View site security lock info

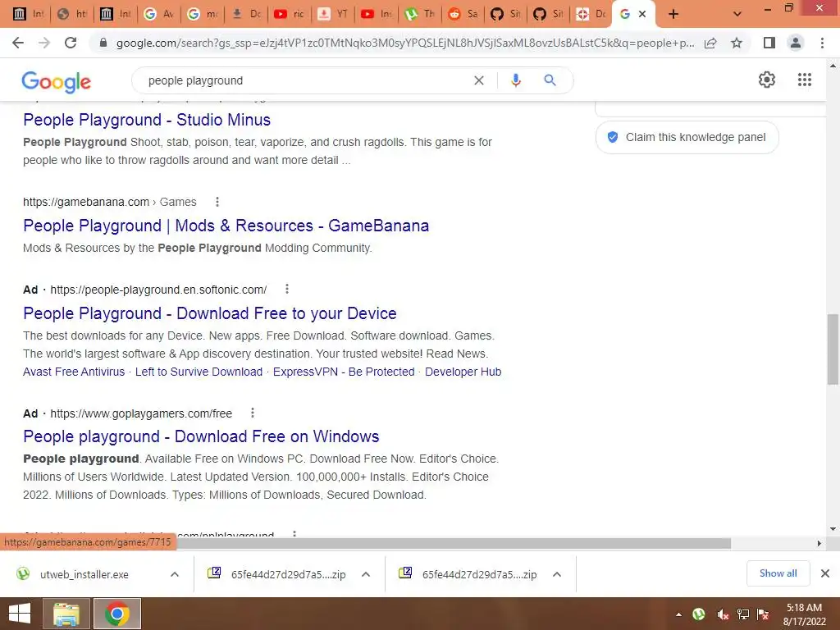(x=103, y=43)
